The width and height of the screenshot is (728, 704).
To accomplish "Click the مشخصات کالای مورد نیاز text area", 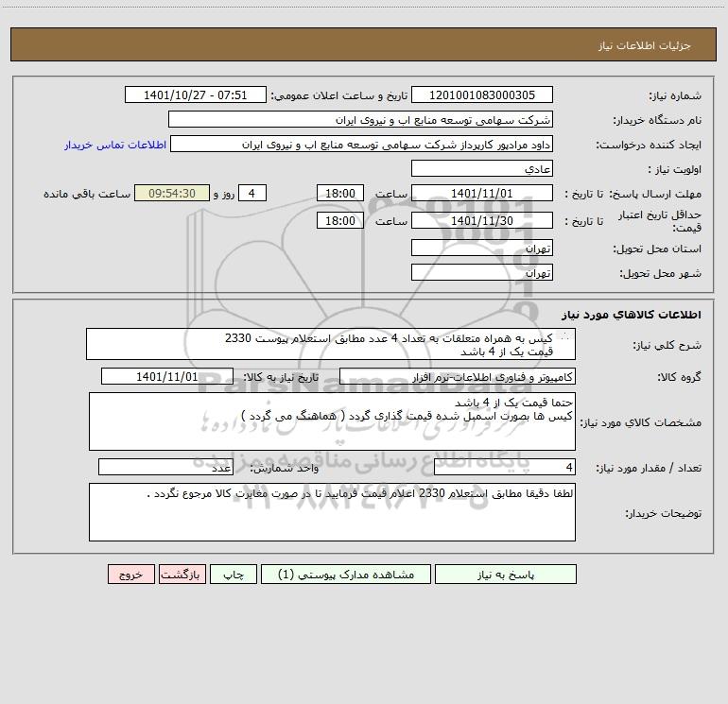I will pos(332,421).
